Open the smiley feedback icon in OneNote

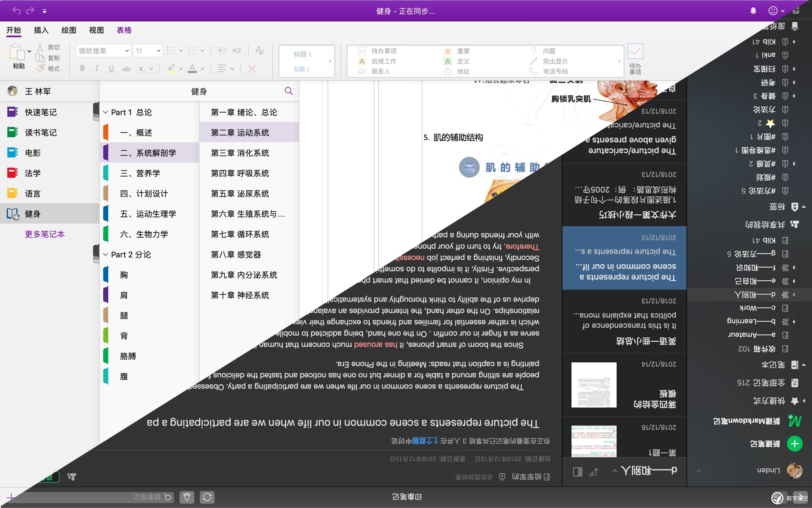click(773, 11)
